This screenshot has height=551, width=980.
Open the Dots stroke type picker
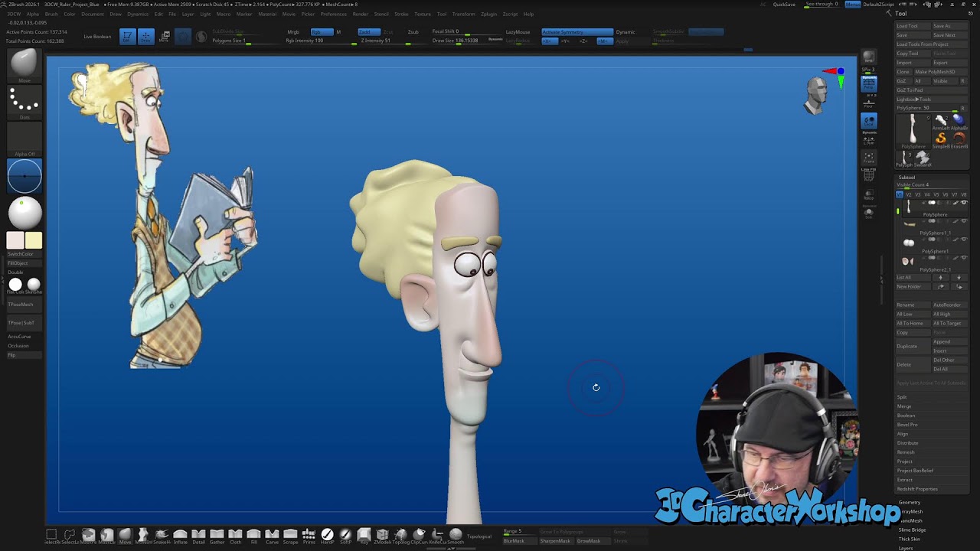click(24, 102)
